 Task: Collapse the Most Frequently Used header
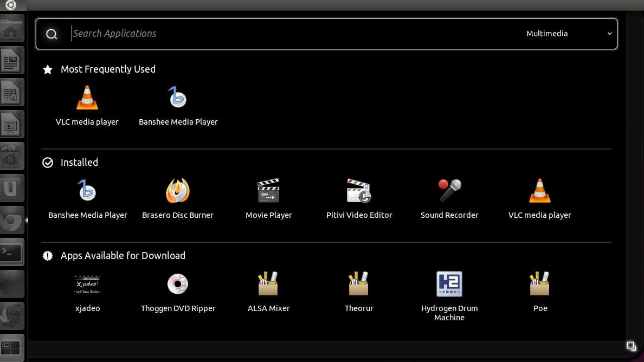click(x=108, y=69)
